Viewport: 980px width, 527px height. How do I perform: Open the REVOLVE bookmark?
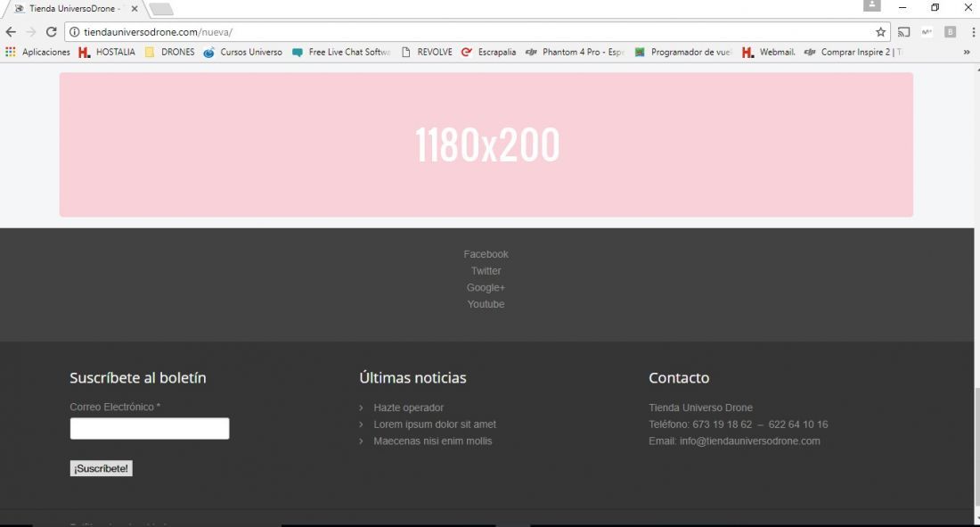coord(427,52)
